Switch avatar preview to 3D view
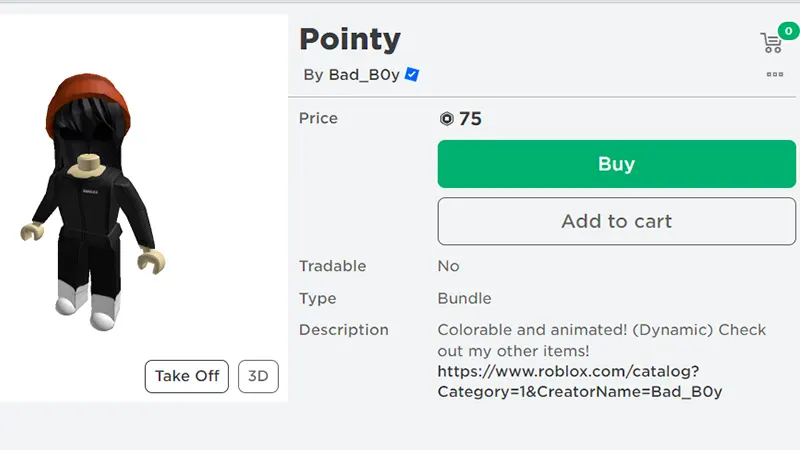The height and width of the screenshot is (450, 800). coord(258,377)
